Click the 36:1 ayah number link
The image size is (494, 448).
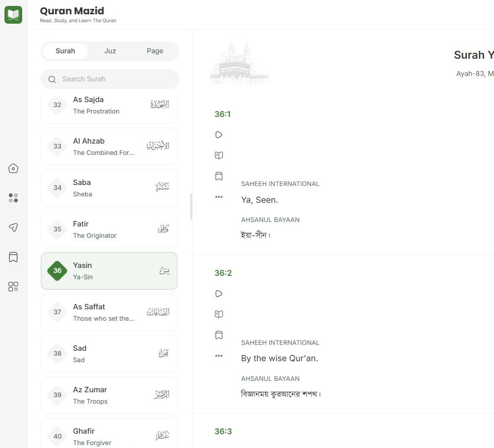[x=222, y=114]
